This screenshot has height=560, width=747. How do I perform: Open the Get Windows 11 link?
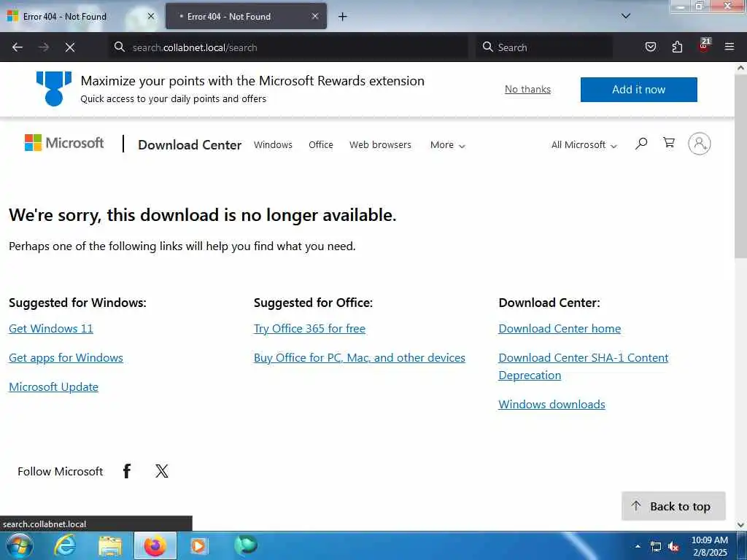(51, 329)
